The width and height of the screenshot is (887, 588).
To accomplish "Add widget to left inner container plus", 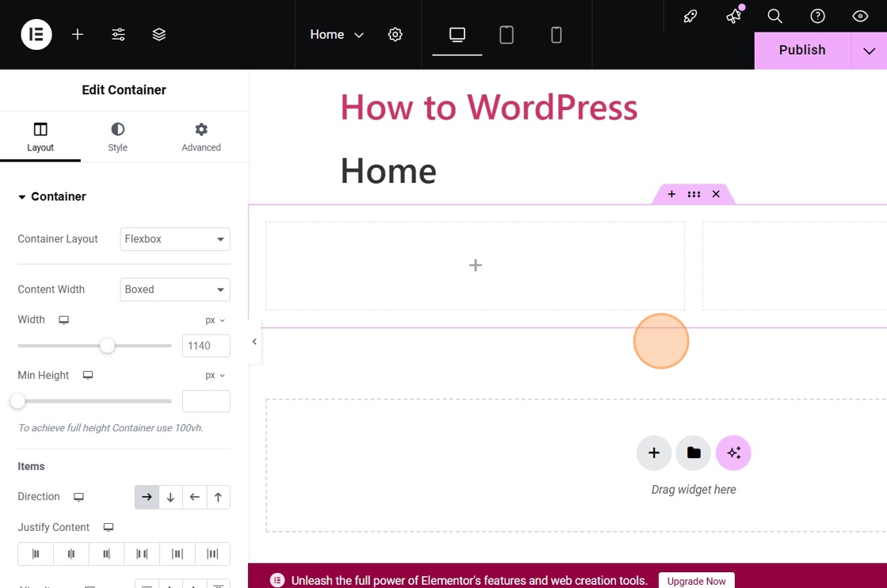I will tap(475, 265).
